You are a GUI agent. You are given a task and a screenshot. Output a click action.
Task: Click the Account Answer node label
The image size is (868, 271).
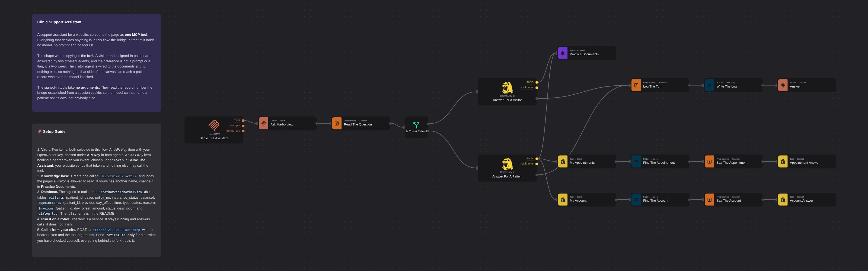click(x=801, y=201)
